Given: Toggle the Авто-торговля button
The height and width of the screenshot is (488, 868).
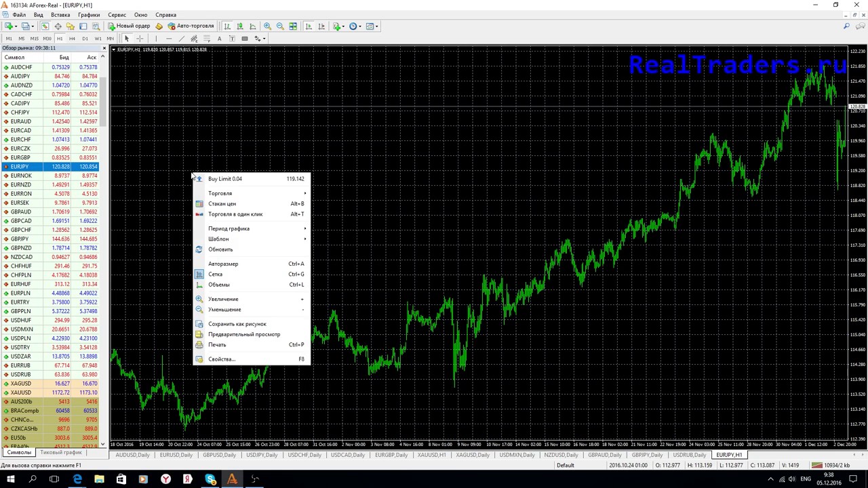Looking at the screenshot, I should point(191,26).
